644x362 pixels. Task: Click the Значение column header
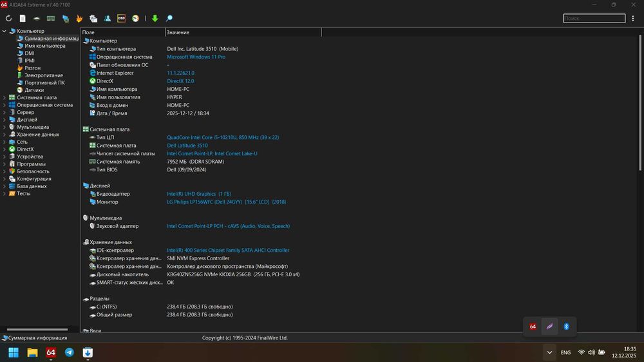[243, 32]
